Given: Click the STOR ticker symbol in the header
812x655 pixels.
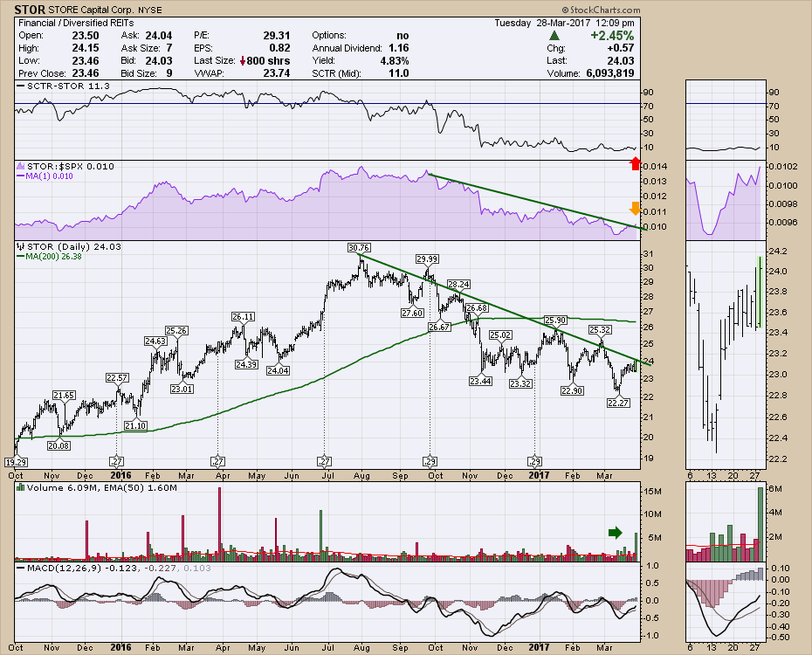Looking at the screenshot, I should [x=30, y=10].
